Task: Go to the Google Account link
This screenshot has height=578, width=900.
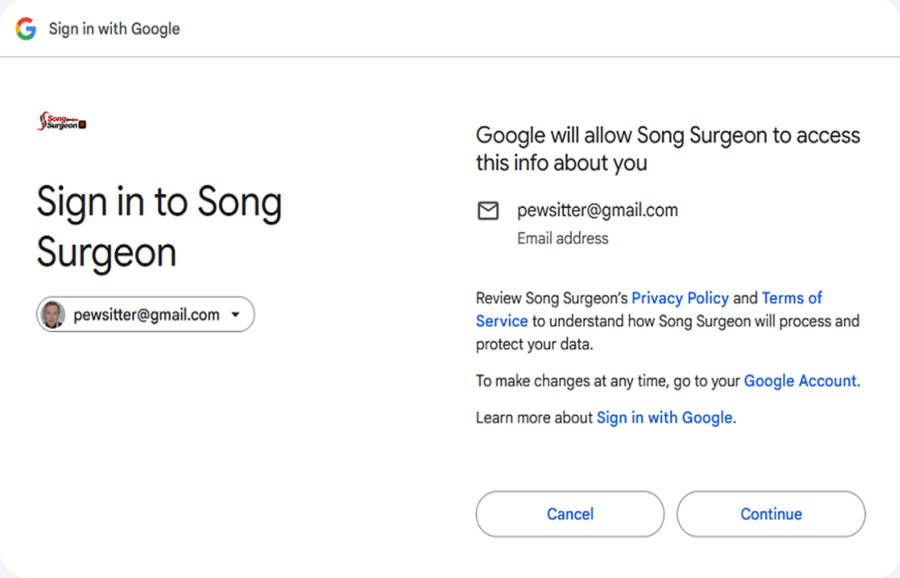Action: tap(800, 381)
